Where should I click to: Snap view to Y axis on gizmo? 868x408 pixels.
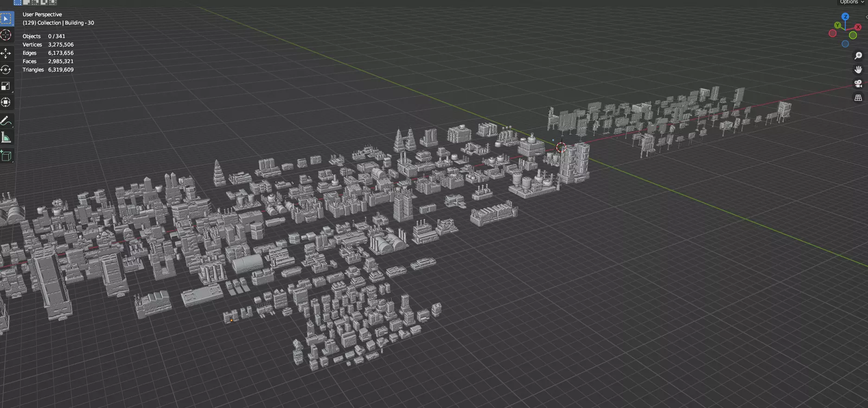coord(837,26)
